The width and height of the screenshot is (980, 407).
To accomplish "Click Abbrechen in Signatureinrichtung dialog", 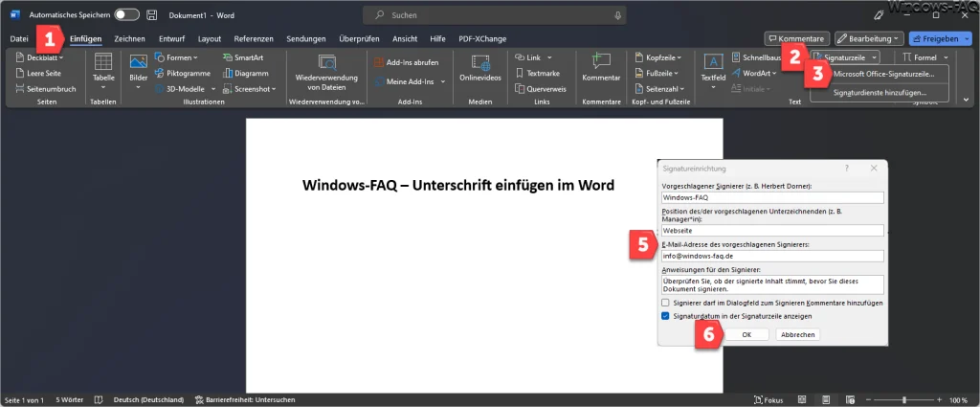I will click(797, 335).
